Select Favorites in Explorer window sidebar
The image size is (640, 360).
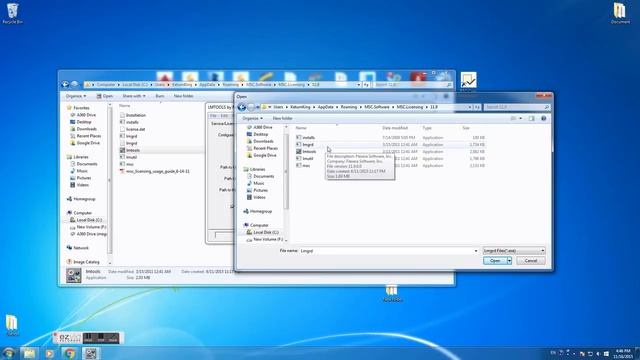click(x=78, y=108)
